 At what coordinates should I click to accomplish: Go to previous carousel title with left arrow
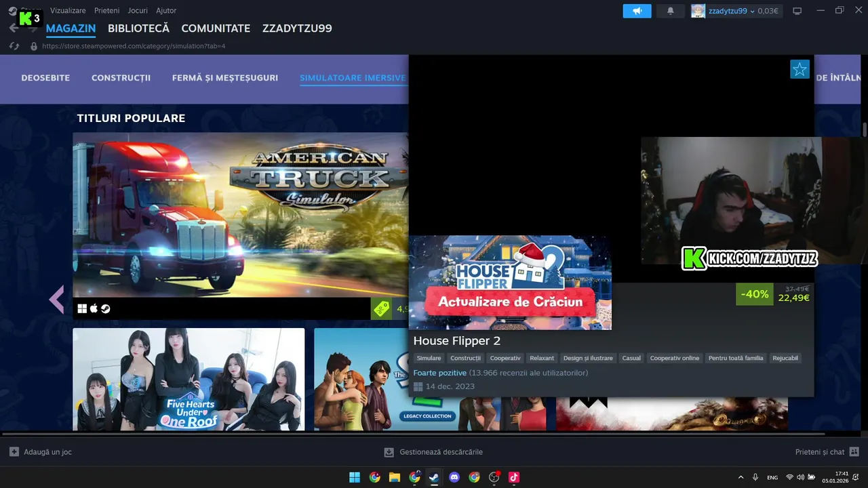tap(57, 300)
